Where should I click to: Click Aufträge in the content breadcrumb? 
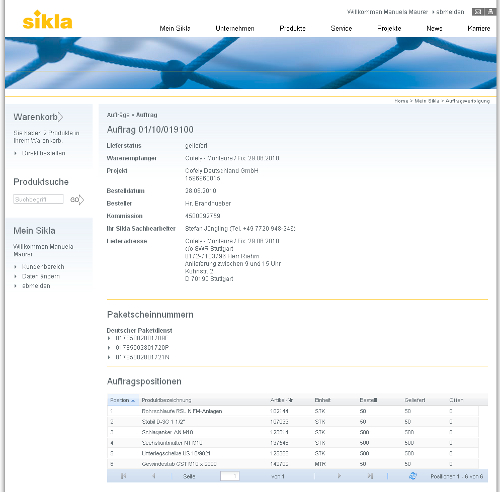pos(118,115)
